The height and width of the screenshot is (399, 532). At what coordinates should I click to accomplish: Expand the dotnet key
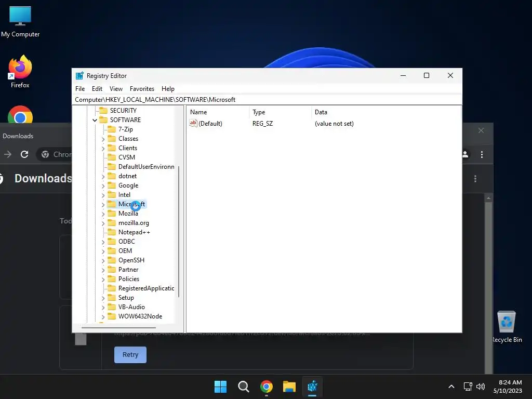pyautogui.click(x=103, y=177)
